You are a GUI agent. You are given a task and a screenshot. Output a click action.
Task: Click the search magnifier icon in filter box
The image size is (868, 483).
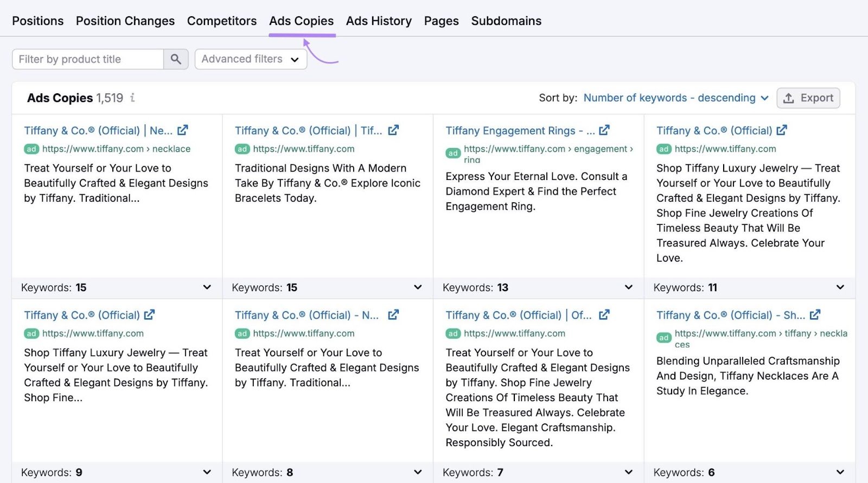coord(176,59)
